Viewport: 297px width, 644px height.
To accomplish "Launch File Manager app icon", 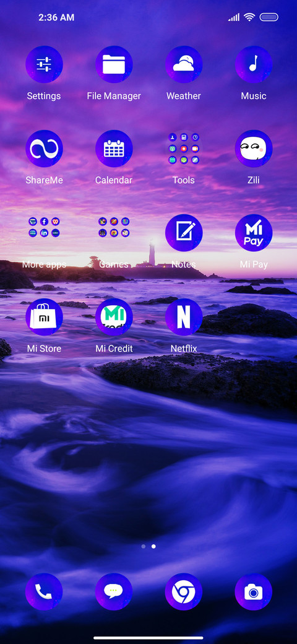I will pos(114,64).
